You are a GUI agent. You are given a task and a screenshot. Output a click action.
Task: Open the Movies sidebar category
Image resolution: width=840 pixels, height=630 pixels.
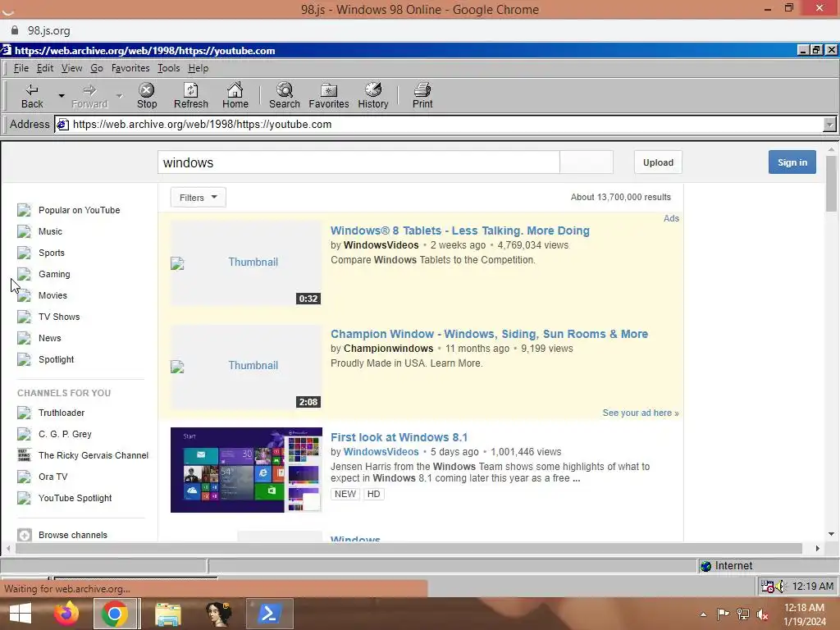click(x=52, y=295)
